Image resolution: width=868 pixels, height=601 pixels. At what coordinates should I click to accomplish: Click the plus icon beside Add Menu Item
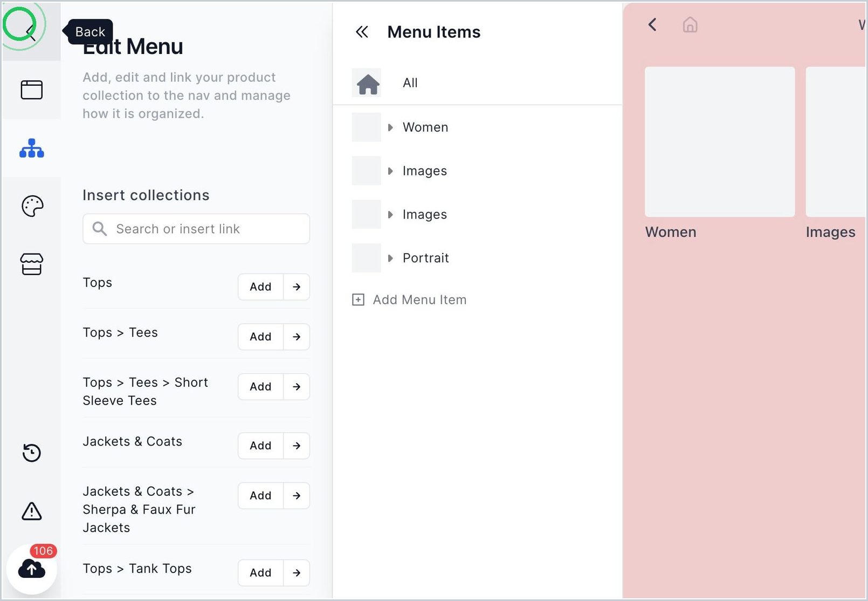358,299
